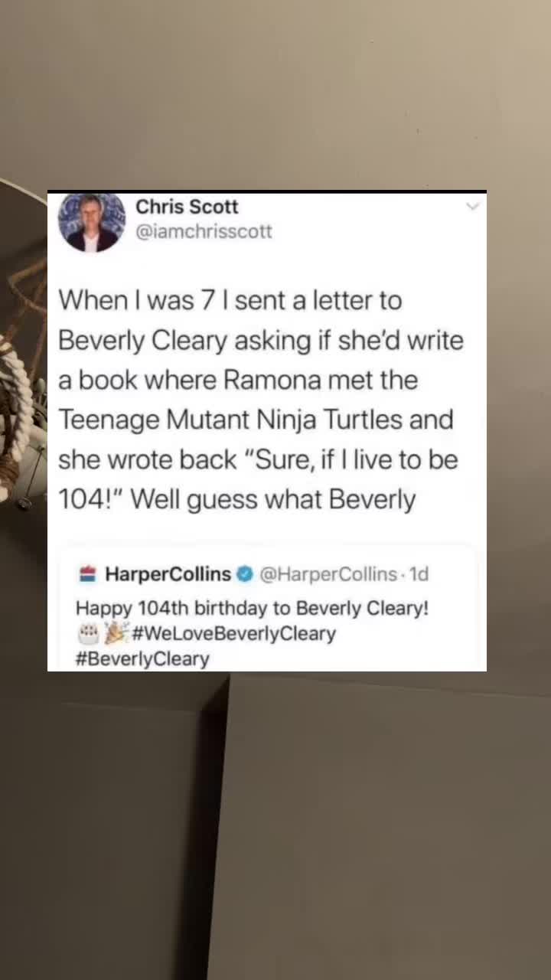
Task: Visit the @iamchrisscott handle
Action: 204,231
